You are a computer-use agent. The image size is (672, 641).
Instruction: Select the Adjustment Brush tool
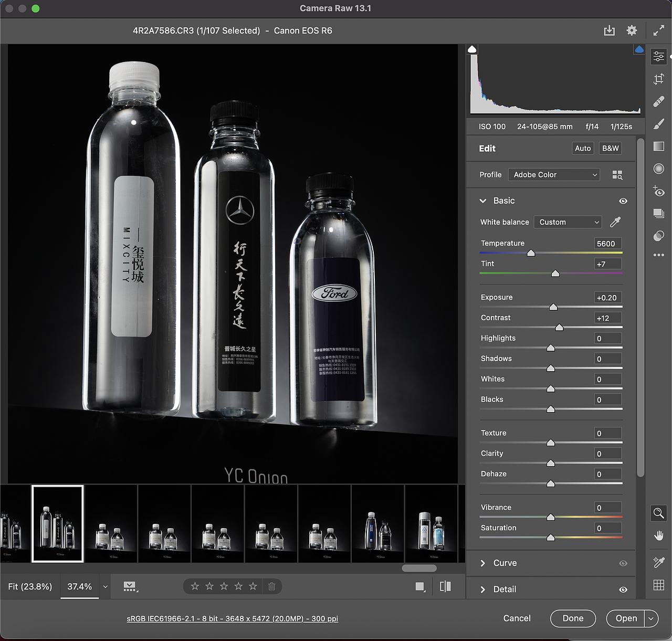tap(659, 124)
